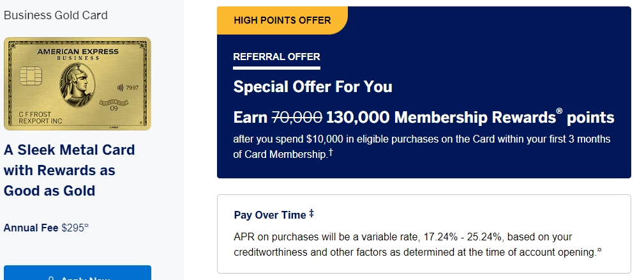The image size is (644, 280).
Task: Click the registered mark after Membership Rewards
Action: pyautogui.click(x=559, y=113)
